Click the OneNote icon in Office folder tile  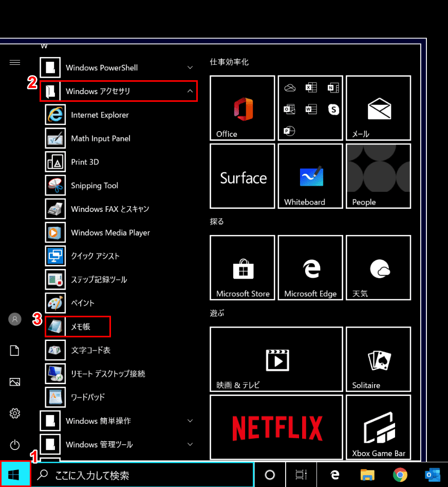point(333,88)
